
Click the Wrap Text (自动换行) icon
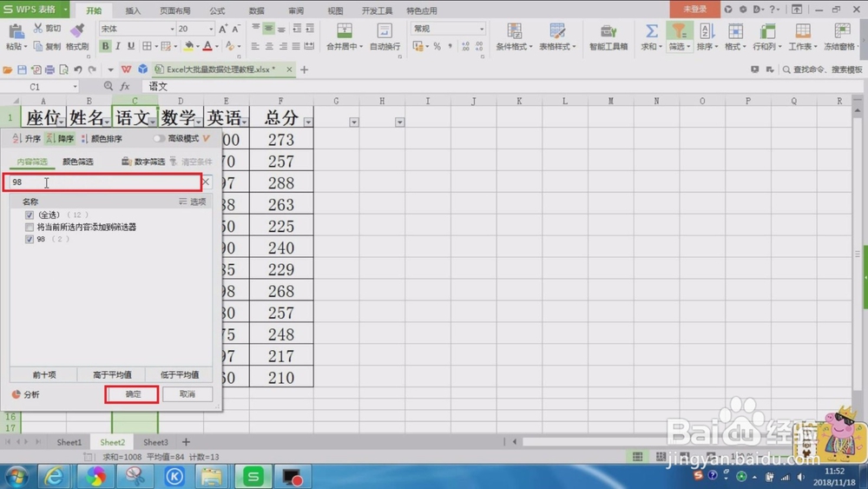point(385,31)
